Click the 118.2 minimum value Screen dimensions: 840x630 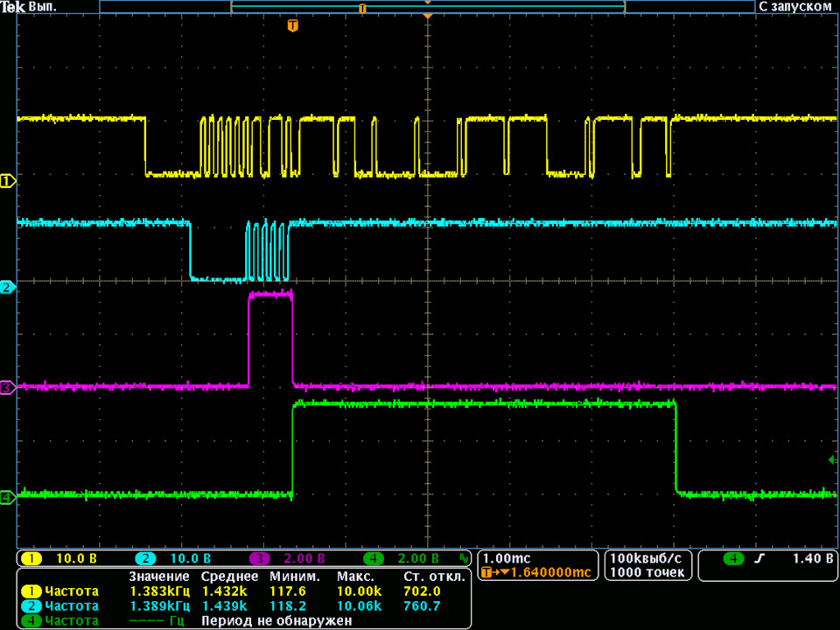[288, 606]
